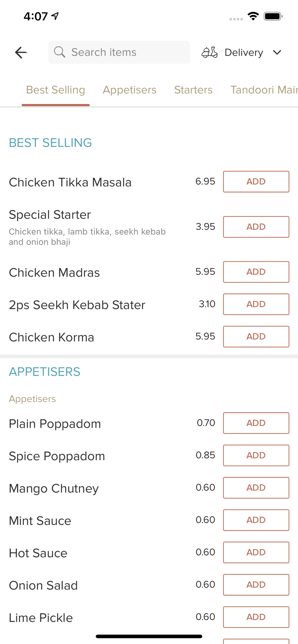Add Chicken Tikka Masala to order

coord(256,182)
